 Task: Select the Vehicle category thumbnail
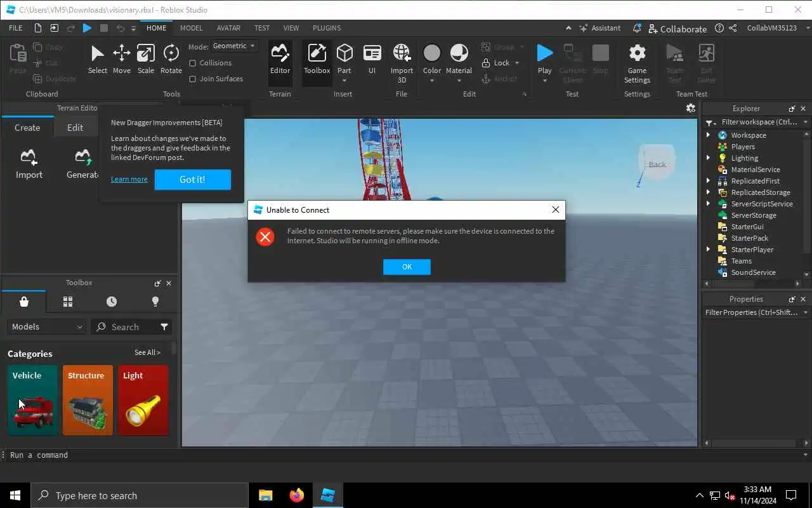pyautogui.click(x=32, y=400)
